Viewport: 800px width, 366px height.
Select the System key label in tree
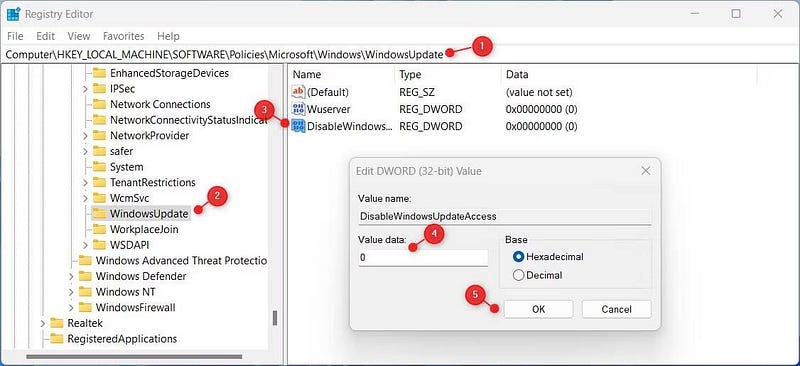pyautogui.click(x=127, y=167)
